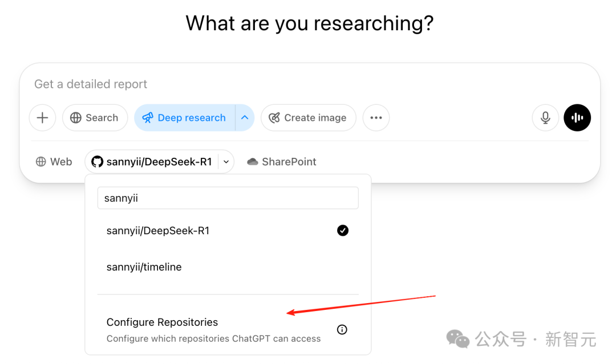This screenshot has height=364, width=616.
Task: Click the SharePoint cloud icon
Action: pyautogui.click(x=252, y=162)
